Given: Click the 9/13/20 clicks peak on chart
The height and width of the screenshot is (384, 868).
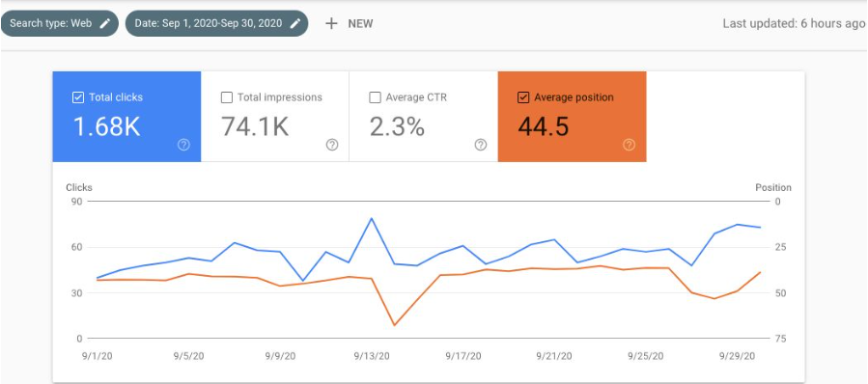Looking at the screenshot, I should pyautogui.click(x=371, y=218).
